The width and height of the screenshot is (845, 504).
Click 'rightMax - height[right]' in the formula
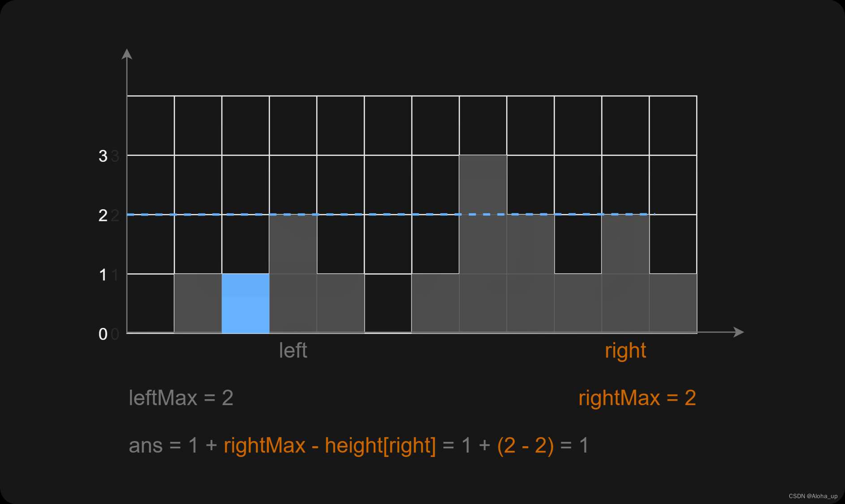330,446
